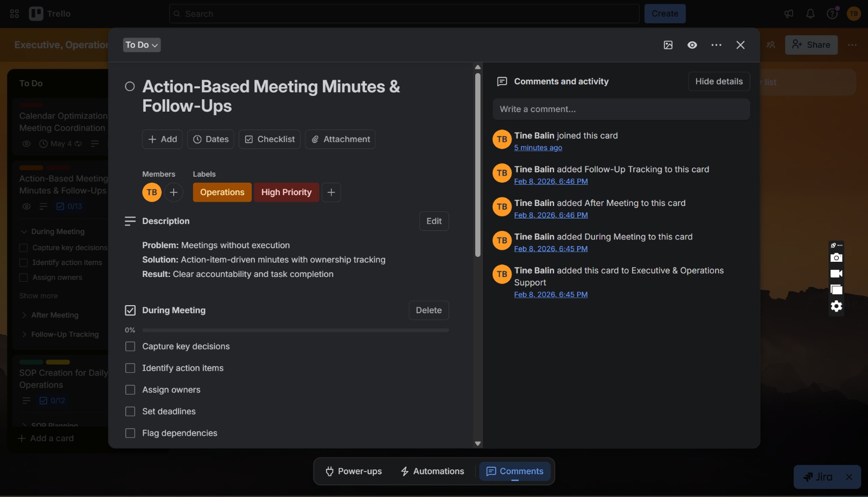Edit the description
The width and height of the screenshot is (868, 497).
point(434,221)
